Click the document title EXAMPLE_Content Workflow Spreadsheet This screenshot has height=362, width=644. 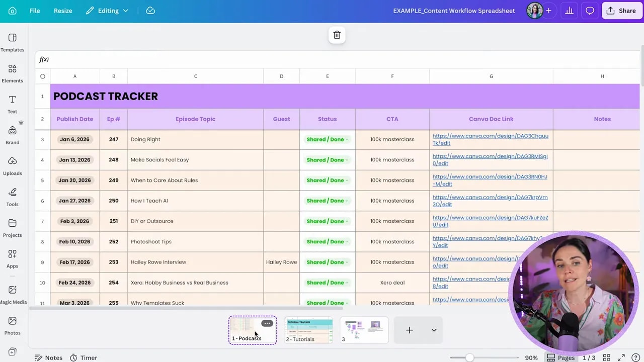[454, 11]
